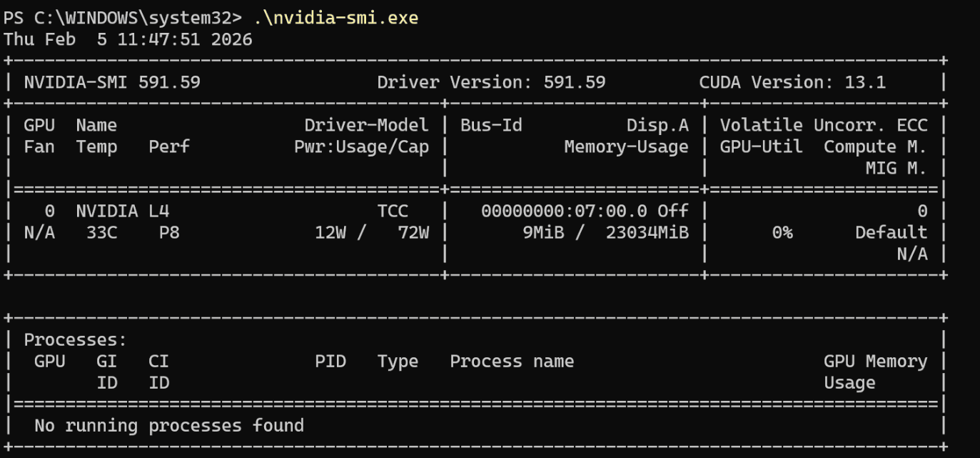Click the timestamp Thu Feb 5 11:47:51 2026
980x458 pixels.
click(128, 39)
